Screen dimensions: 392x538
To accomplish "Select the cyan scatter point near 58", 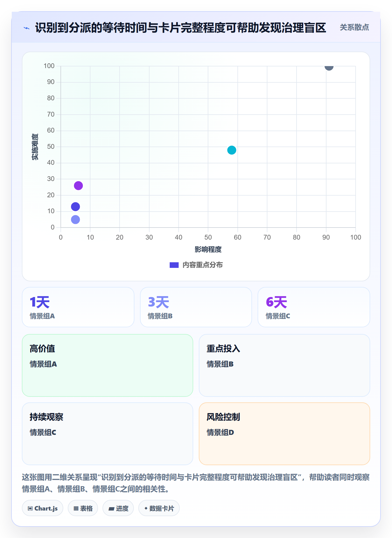I will pos(232,150).
